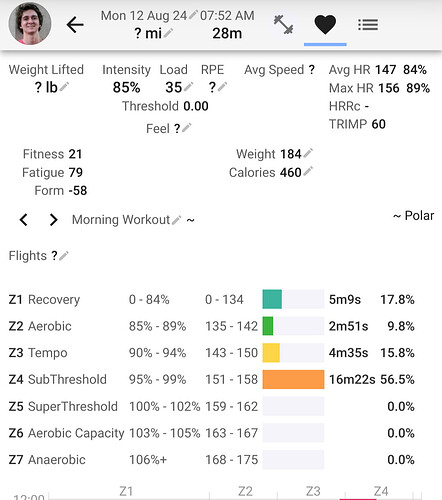Go to previous activity chevron

pos(24,220)
